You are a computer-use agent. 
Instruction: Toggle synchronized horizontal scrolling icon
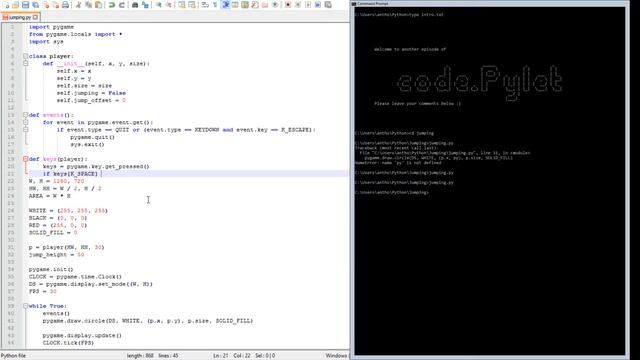point(192,5)
